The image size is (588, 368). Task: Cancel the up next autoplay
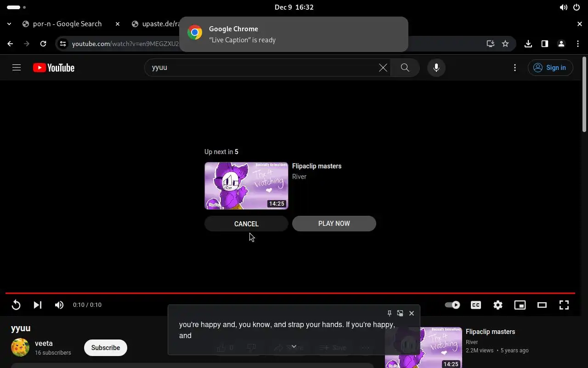(246, 224)
